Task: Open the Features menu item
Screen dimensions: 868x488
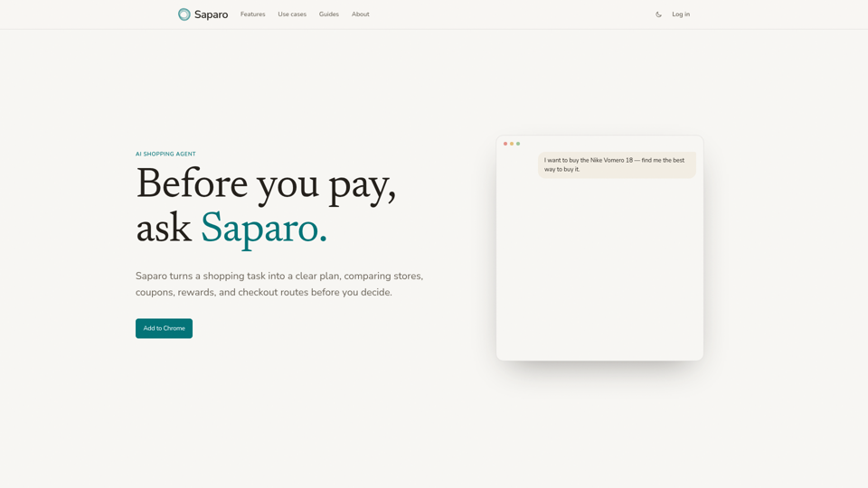Action: click(252, 14)
